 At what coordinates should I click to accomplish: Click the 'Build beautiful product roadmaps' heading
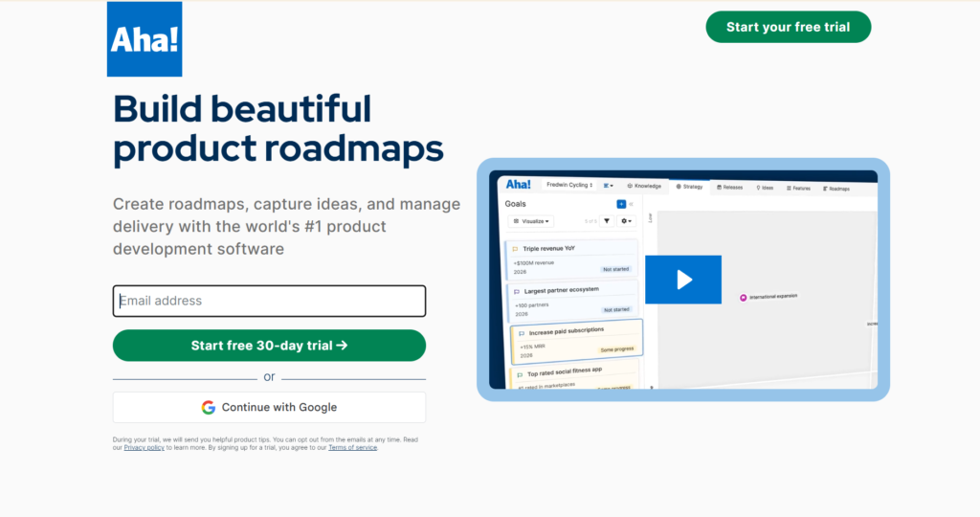[x=278, y=129]
